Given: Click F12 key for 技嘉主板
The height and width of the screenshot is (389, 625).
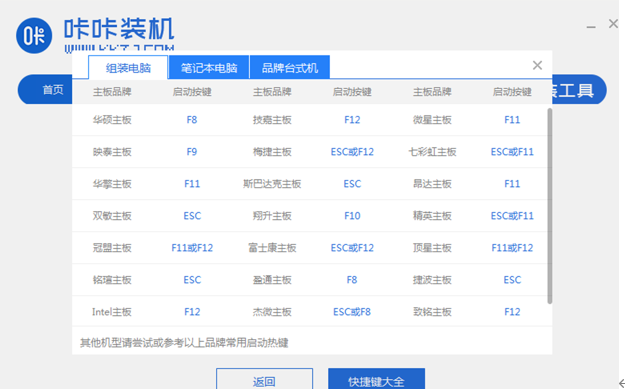Looking at the screenshot, I should tap(352, 120).
